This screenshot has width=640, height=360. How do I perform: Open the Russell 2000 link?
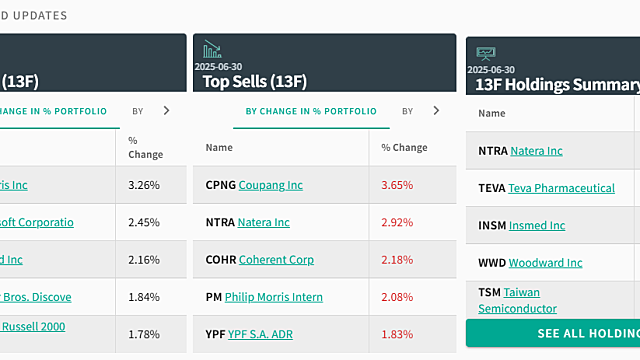[33, 327]
